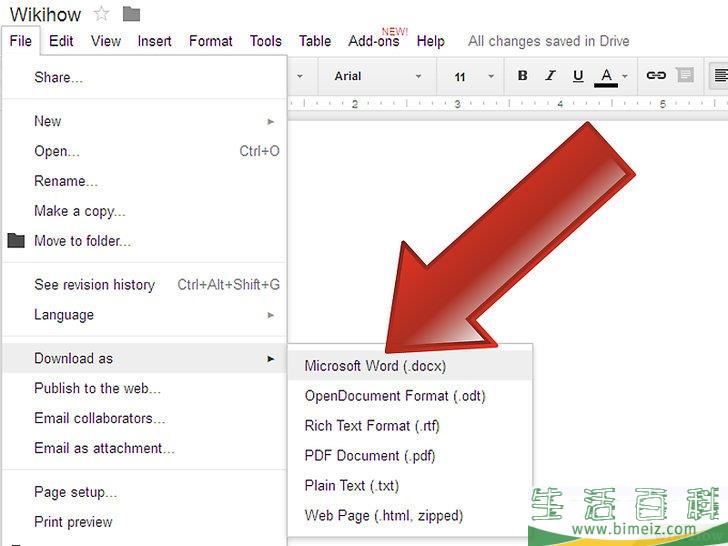
Task: Expand the Download as submenu
Action: (144, 358)
